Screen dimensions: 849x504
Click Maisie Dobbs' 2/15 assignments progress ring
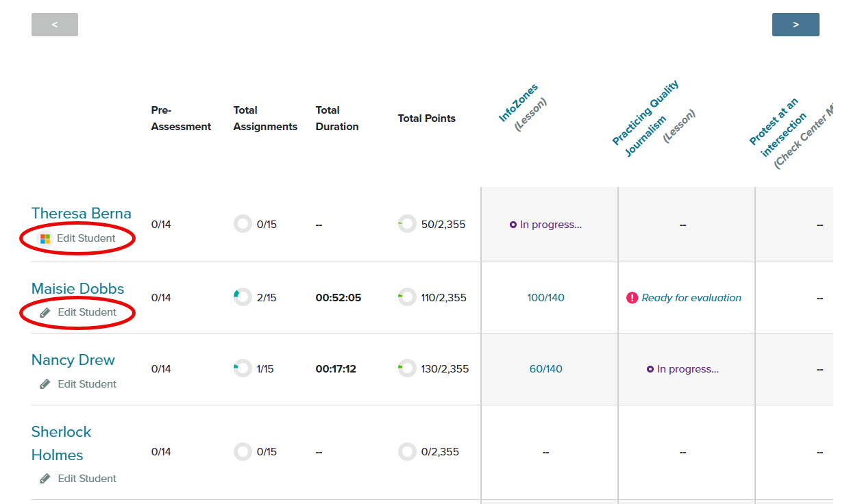pyautogui.click(x=243, y=298)
